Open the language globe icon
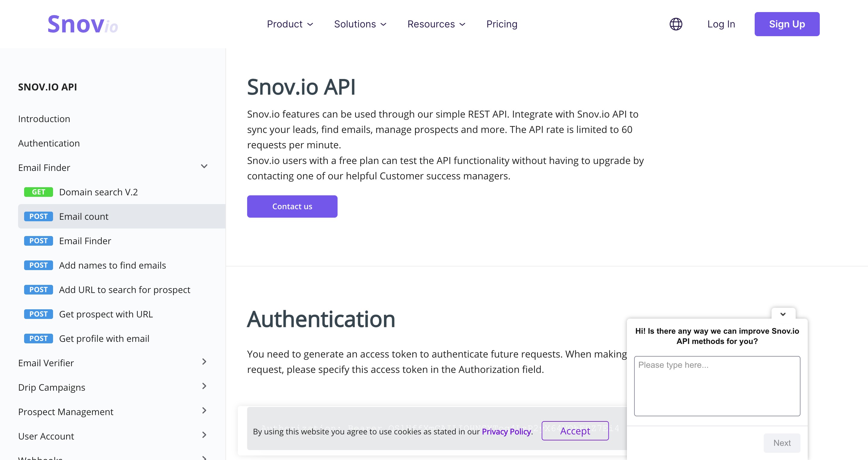The height and width of the screenshot is (460, 868). click(x=676, y=24)
